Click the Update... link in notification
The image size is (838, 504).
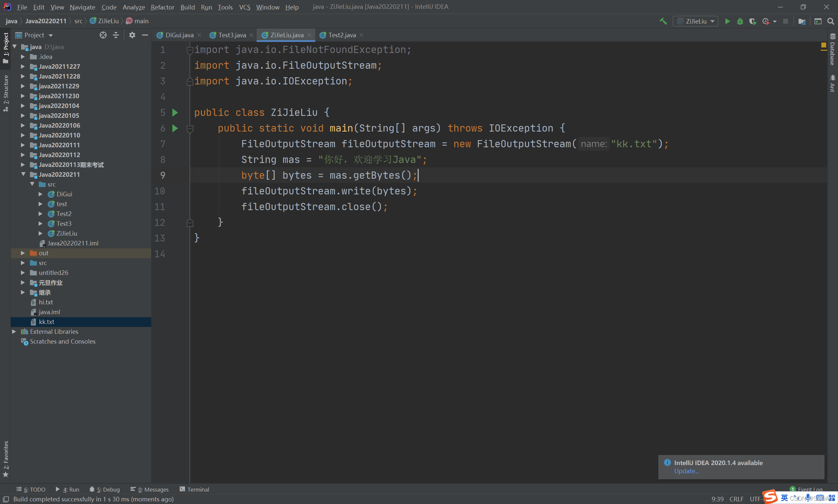coord(686,471)
